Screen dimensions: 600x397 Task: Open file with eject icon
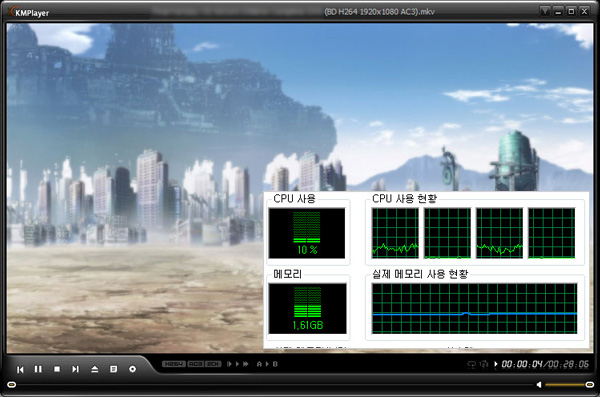[x=95, y=369]
